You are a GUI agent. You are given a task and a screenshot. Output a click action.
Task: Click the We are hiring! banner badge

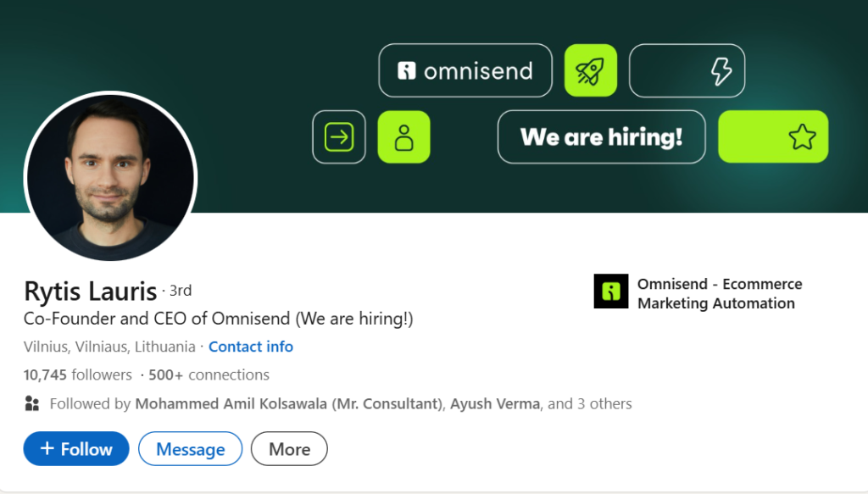tap(601, 136)
